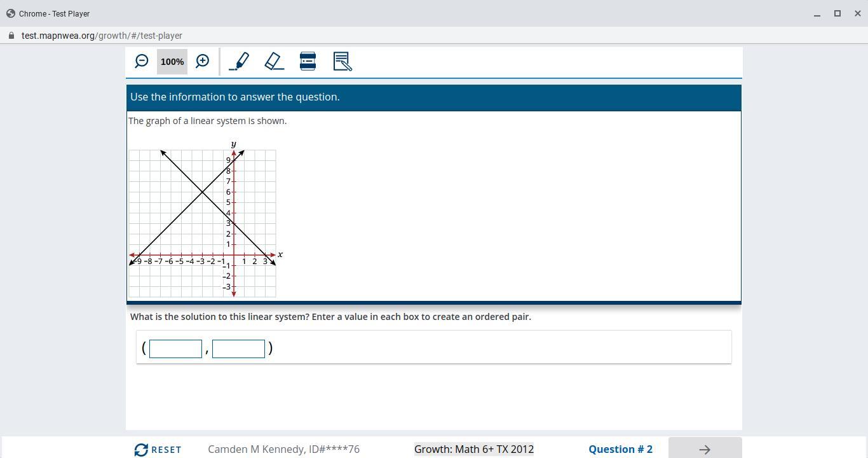The image size is (868, 458).
Task: Click the RESET button
Action: pyautogui.click(x=158, y=450)
